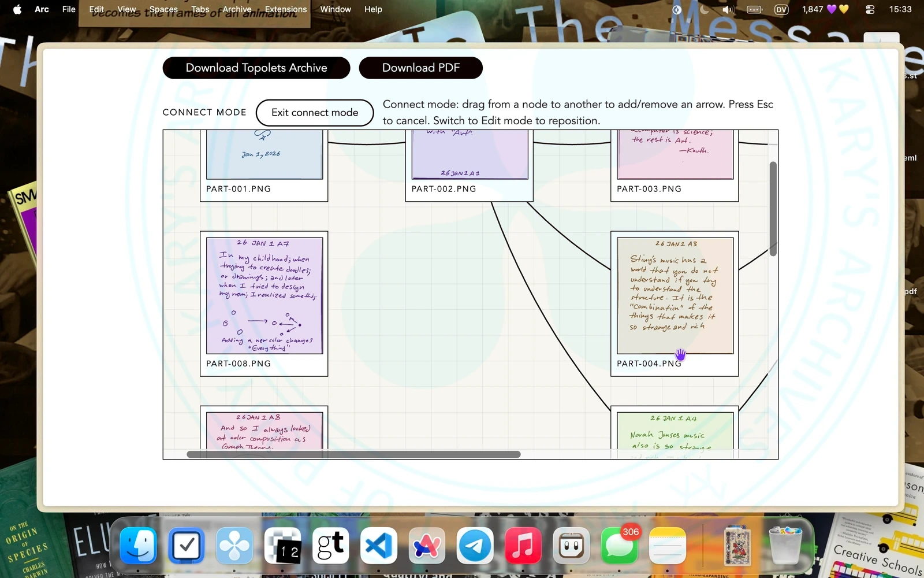Select the PART-002.PNG node image
This screenshot has height=578, width=924.
point(470,154)
